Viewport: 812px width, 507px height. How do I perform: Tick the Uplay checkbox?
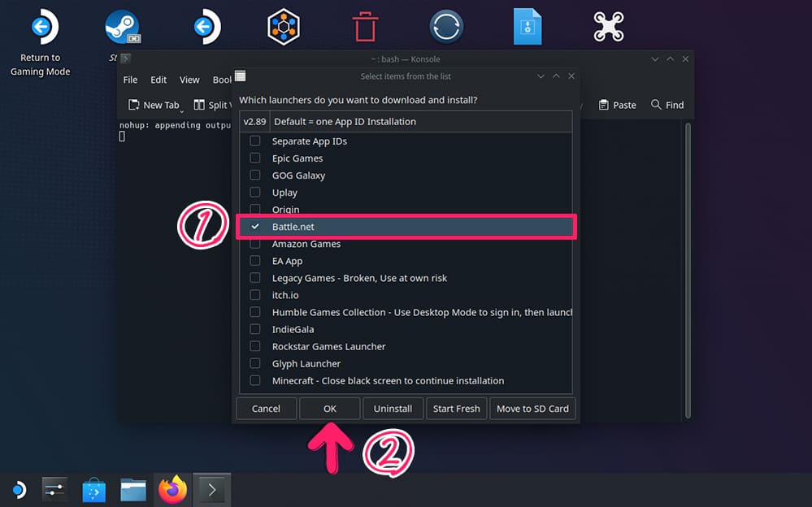(254, 192)
